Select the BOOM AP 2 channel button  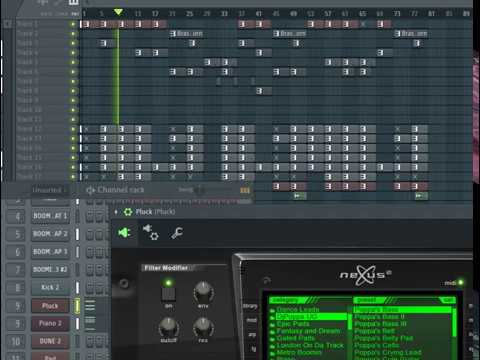pyautogui.click(x=50, y=234)
